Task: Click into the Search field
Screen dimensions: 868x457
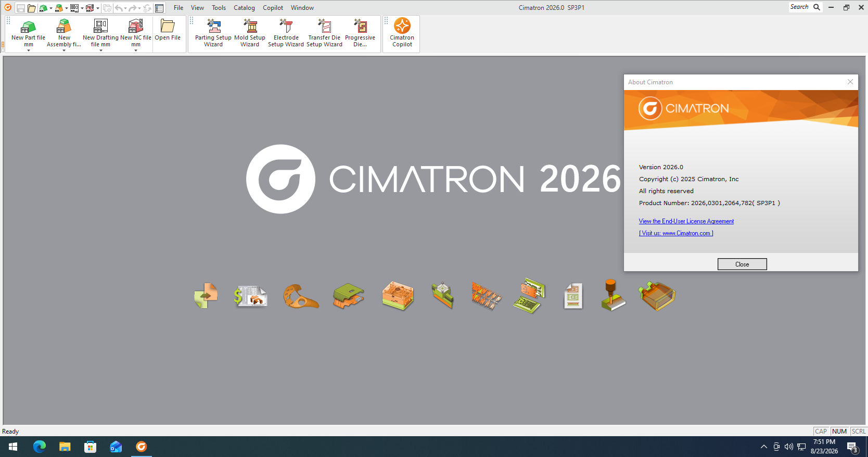Action: pyautogui.click(x=799, y=7)
